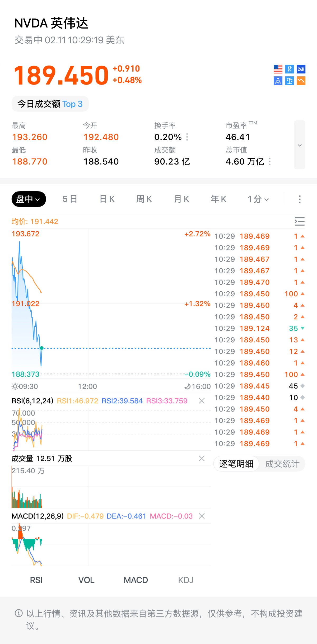Viewport: 317px width, 644px height.
Task: Open the tick list layout icon
Action: 300,221
